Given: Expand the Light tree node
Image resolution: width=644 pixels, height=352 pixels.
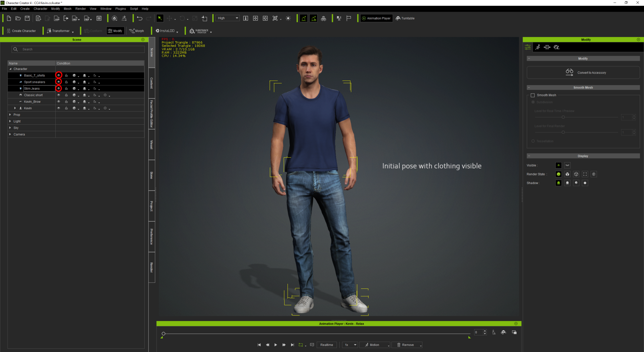Looking at the screenshot, I should [x=10, y=121].
